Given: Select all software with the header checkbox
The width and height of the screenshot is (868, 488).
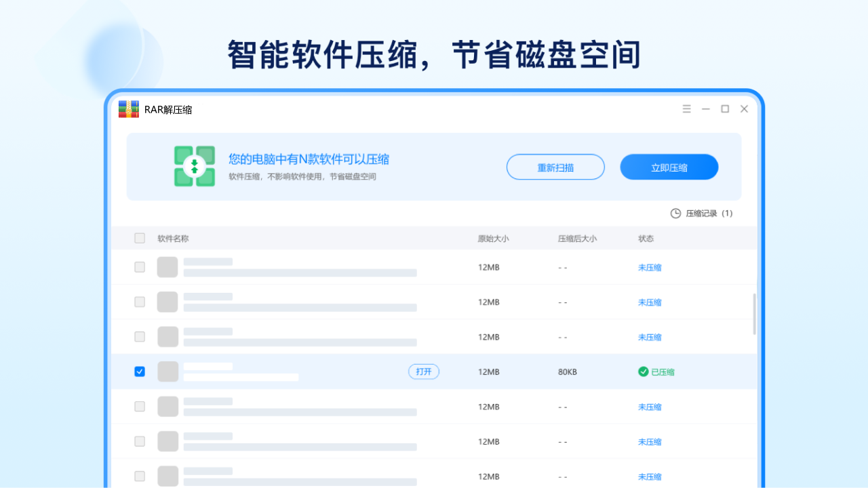Looking at the screenshot, I should tap(140, 238).
